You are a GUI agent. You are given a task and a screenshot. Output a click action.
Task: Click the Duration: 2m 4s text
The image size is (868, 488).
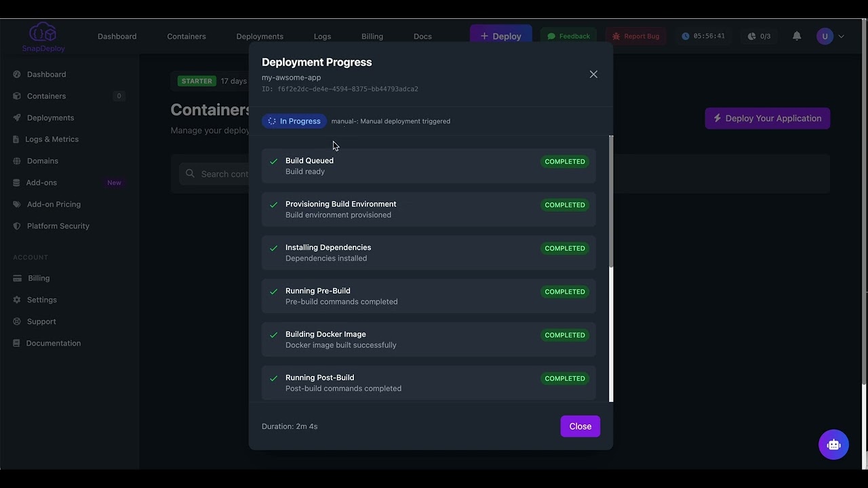point(290,426)
